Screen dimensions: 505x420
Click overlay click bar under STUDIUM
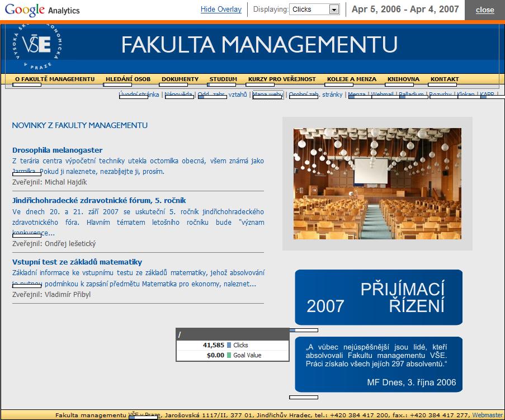(x=221, y=84)
